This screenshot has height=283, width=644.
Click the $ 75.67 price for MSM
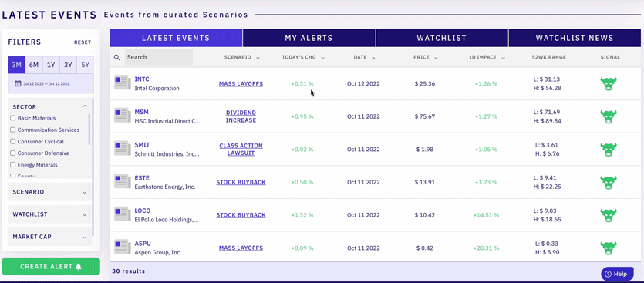[425, 116]
